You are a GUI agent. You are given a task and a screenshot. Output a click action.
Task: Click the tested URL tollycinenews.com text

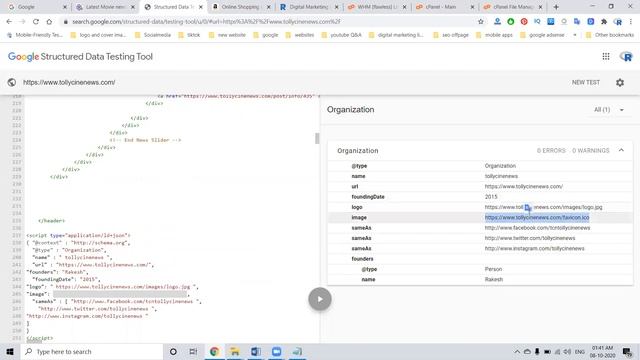tap(69, 82)
